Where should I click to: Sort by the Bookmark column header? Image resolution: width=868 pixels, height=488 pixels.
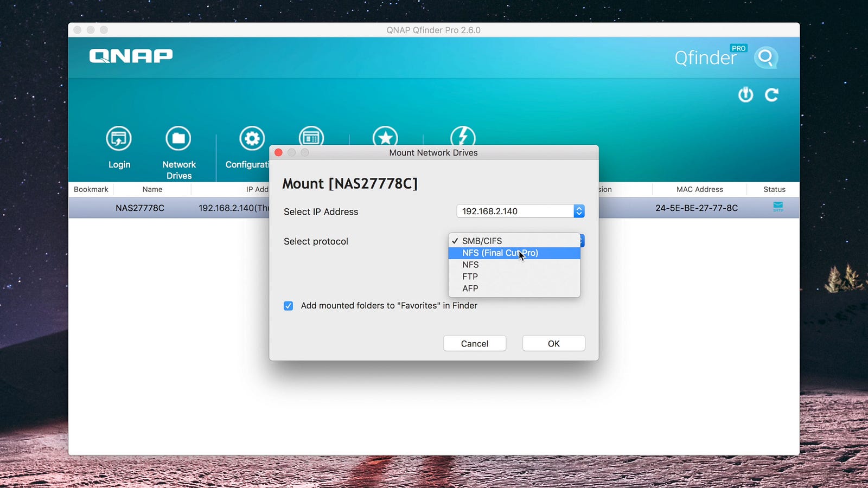coord(91,189)
